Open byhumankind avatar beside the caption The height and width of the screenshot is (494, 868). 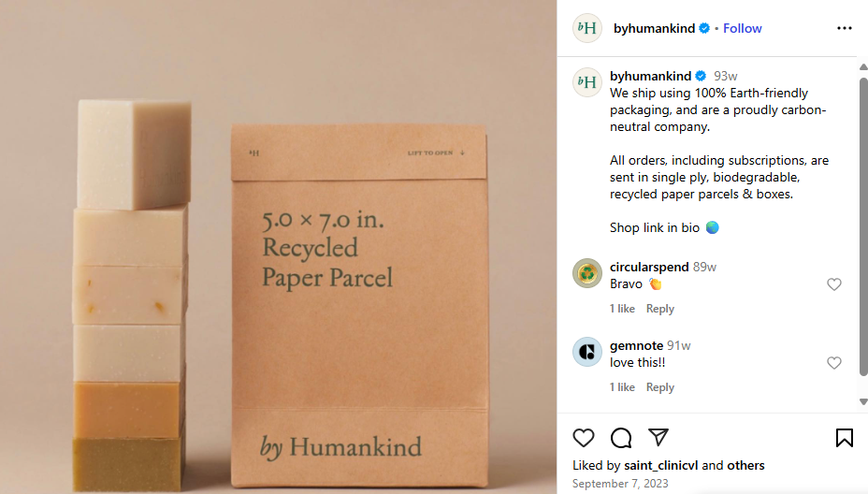(x=586, y=82)
